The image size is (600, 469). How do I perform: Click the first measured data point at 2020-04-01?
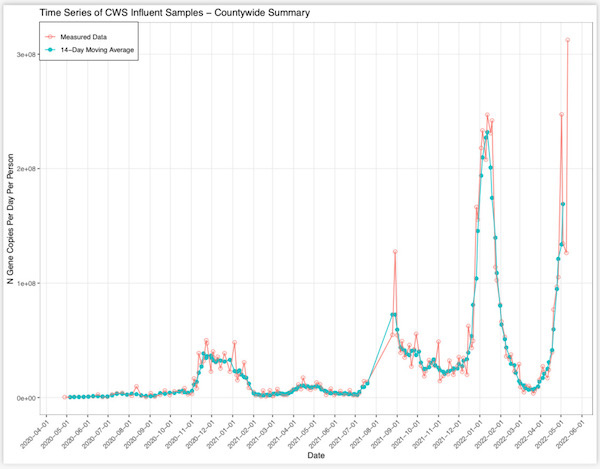point(66,397)
